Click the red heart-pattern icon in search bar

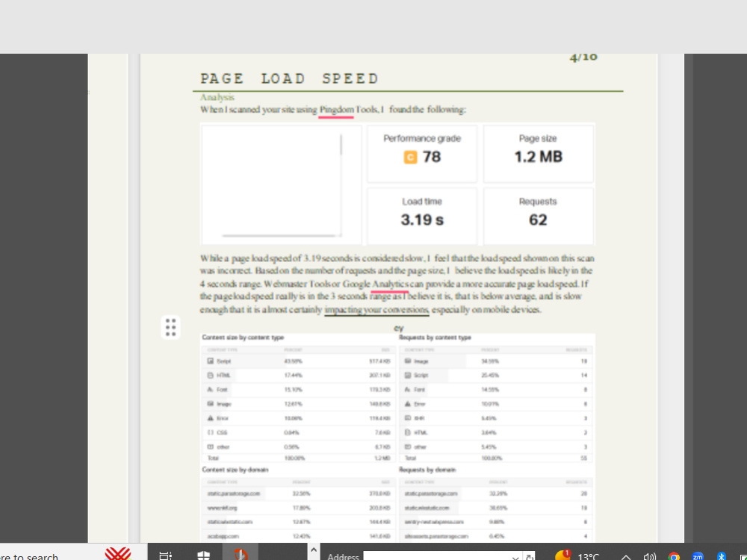click(118, 554)
